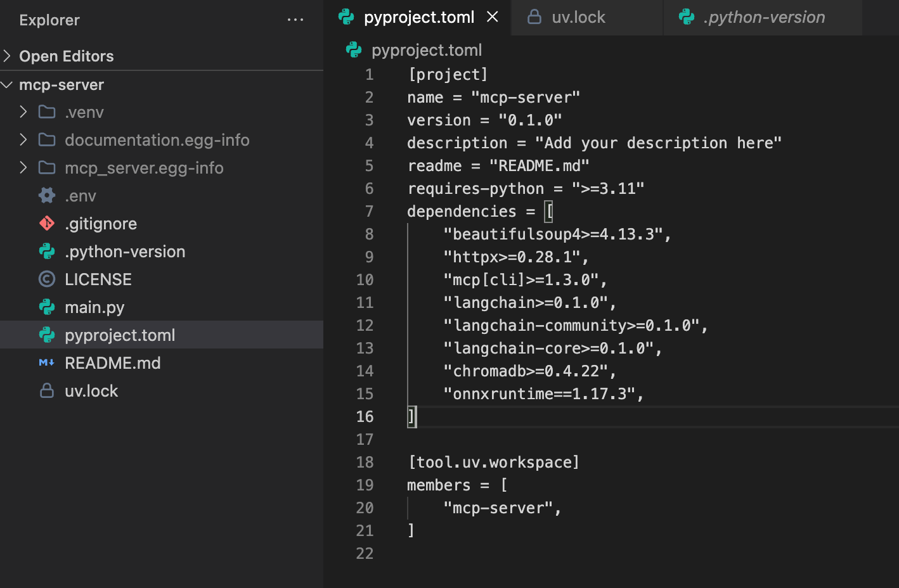Click the dependencies opening bracket
899x588 pixels.
point(549,211)
